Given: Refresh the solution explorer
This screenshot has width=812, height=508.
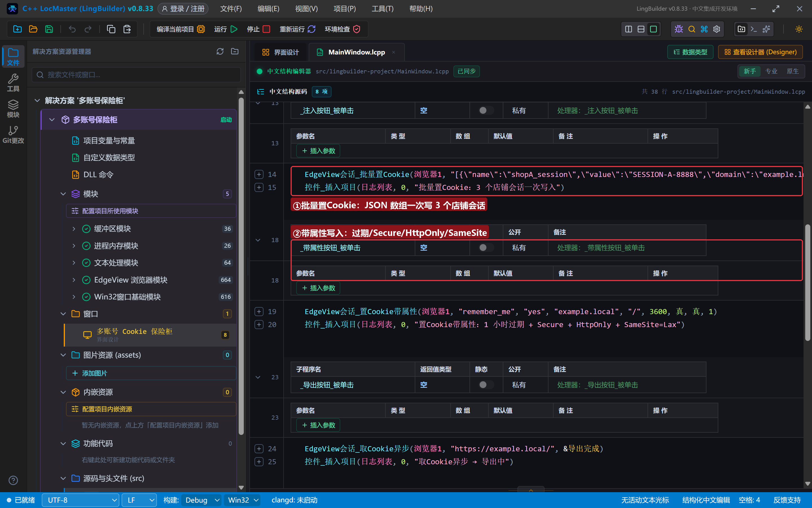Looking at the screenshot, I should 220,51.
